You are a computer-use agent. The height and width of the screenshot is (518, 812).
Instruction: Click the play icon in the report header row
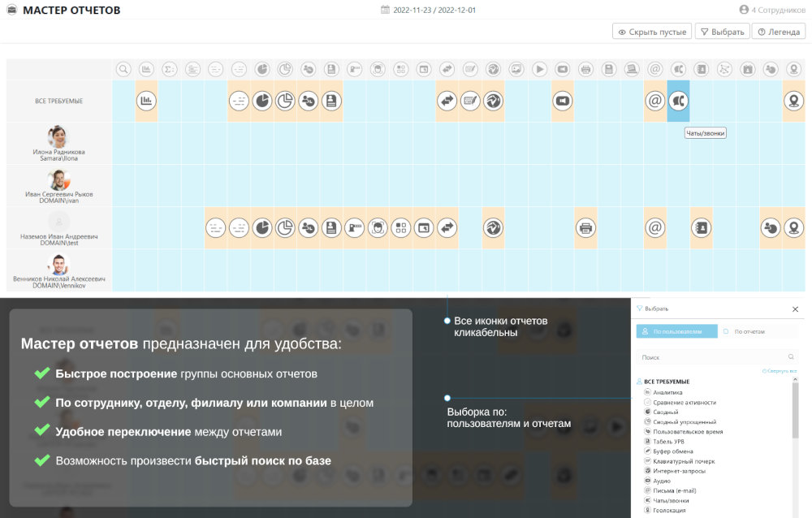pyautogui.click(x=539, y=70)
